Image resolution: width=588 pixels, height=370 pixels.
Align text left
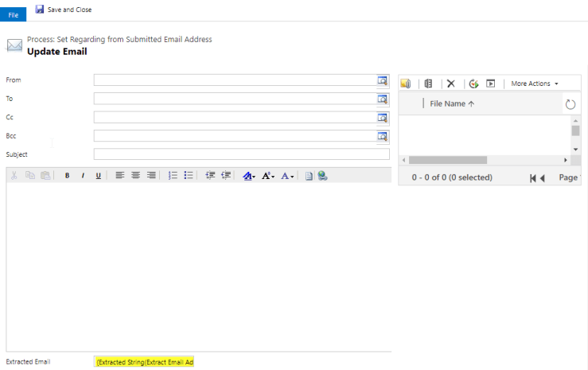120,175
